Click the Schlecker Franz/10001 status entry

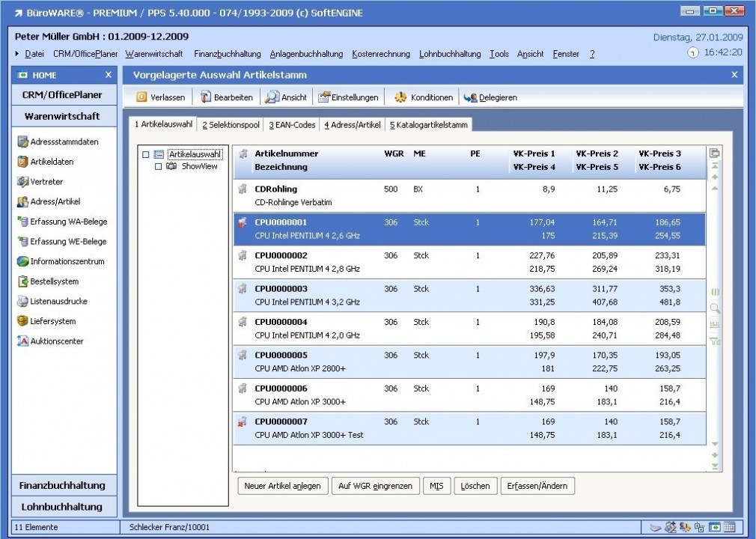coord(169,528)
